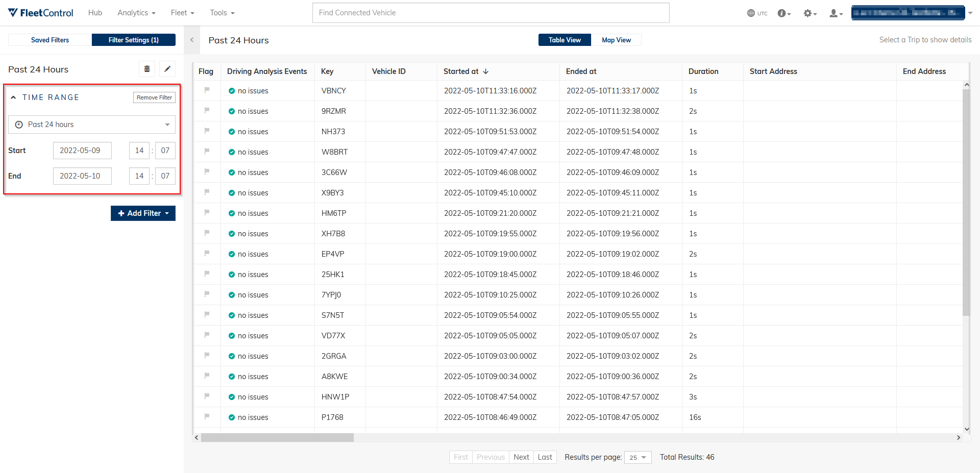Delete the Past 24 Hours filter

pos(147,69)
